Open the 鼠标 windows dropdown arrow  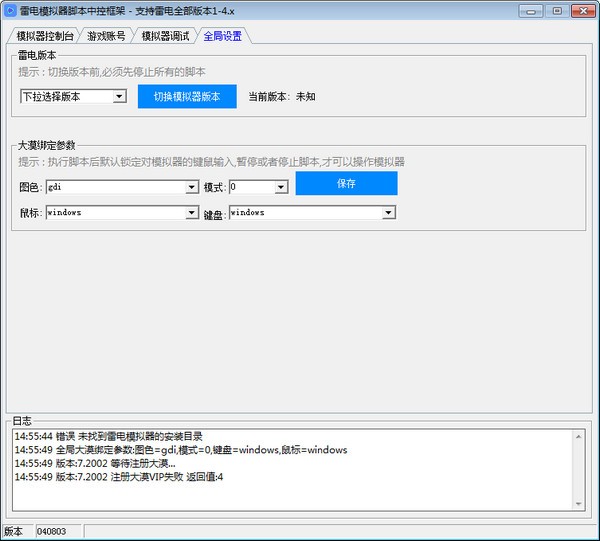[192, 212]
